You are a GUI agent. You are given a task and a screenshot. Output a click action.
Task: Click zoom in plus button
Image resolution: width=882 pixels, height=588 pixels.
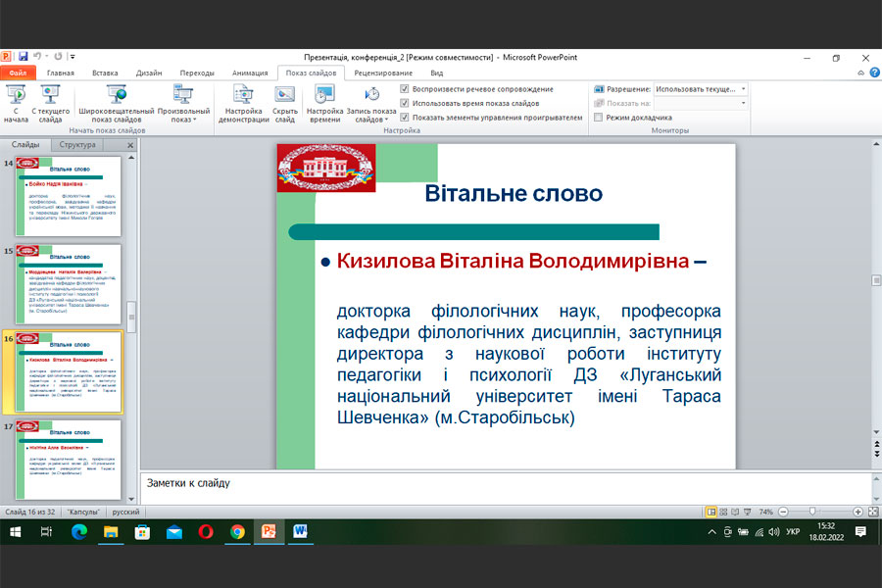tap(857, 512)
